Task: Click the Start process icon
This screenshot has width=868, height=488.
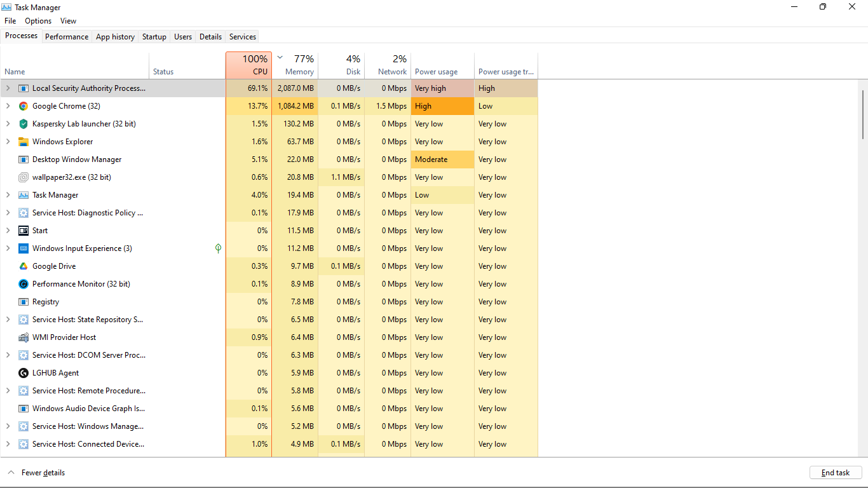Action: pyautogui.click(x=24, y=231)
